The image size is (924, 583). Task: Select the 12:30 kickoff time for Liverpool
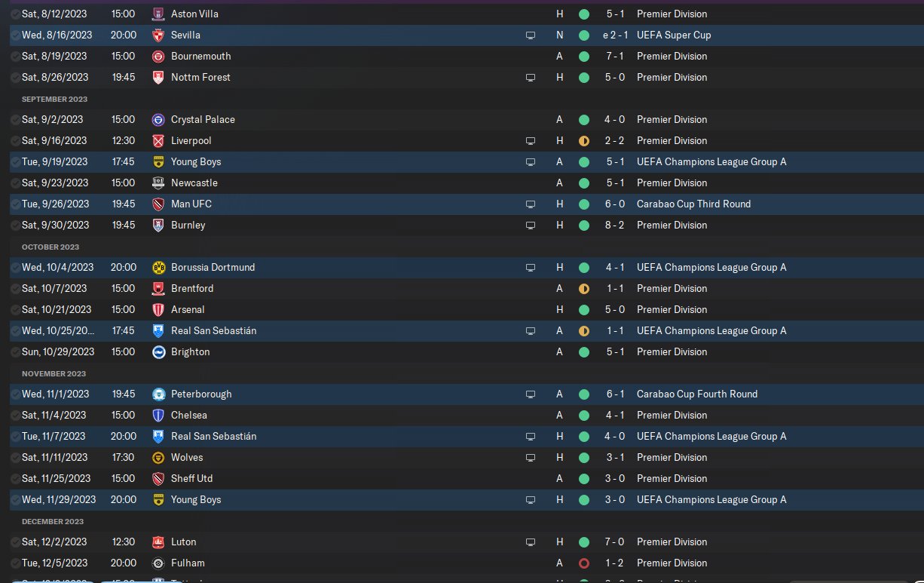pos(123,140)
